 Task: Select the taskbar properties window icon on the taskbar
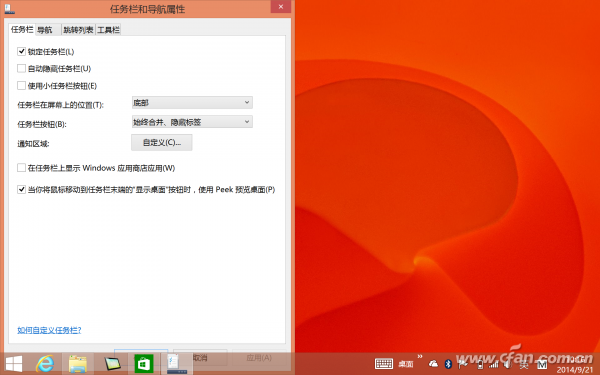(176, 364)
